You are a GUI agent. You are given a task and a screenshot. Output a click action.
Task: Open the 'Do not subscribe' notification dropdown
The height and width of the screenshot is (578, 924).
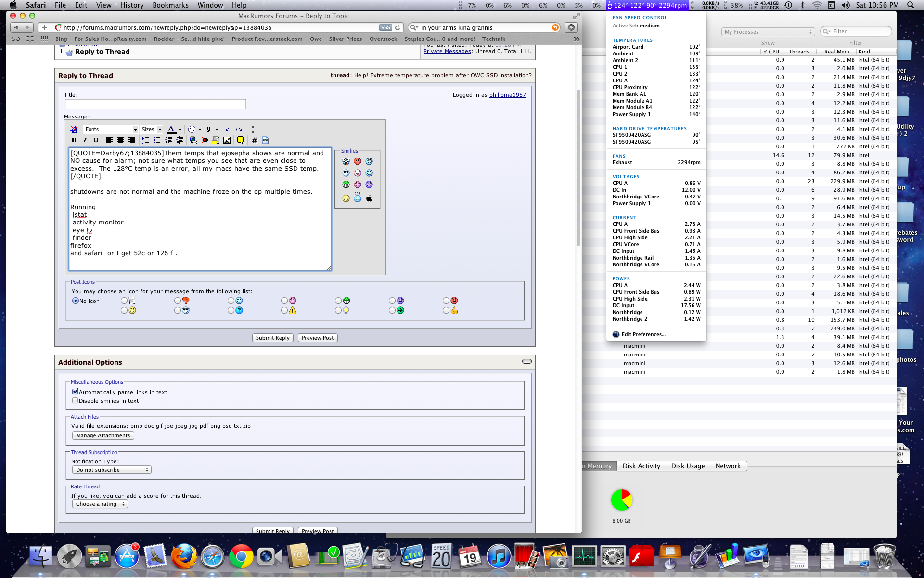click(112, 470)
